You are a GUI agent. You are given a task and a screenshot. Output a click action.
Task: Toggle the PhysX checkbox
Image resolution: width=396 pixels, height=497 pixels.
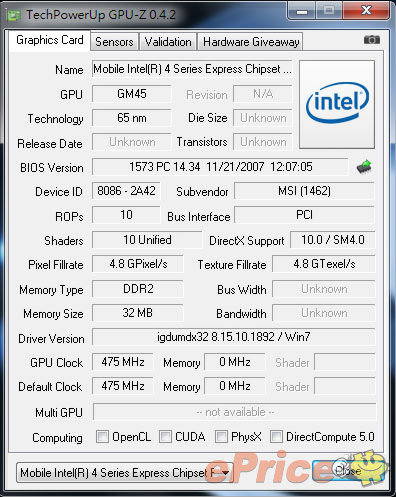pyautogui.click(x=221, y=436)
